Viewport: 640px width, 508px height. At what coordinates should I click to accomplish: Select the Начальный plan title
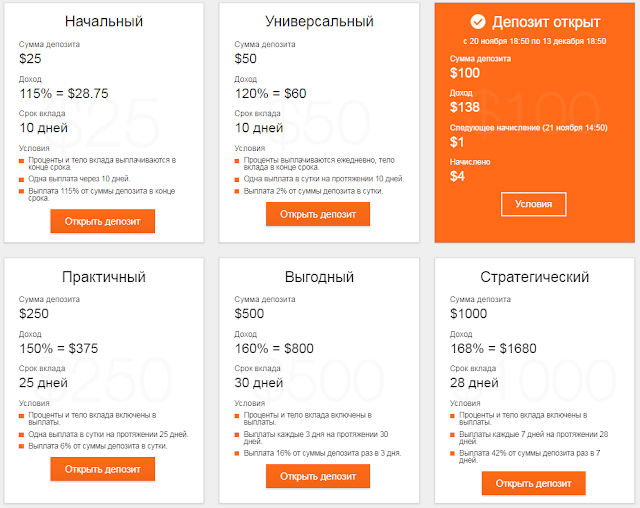(104, 21)
